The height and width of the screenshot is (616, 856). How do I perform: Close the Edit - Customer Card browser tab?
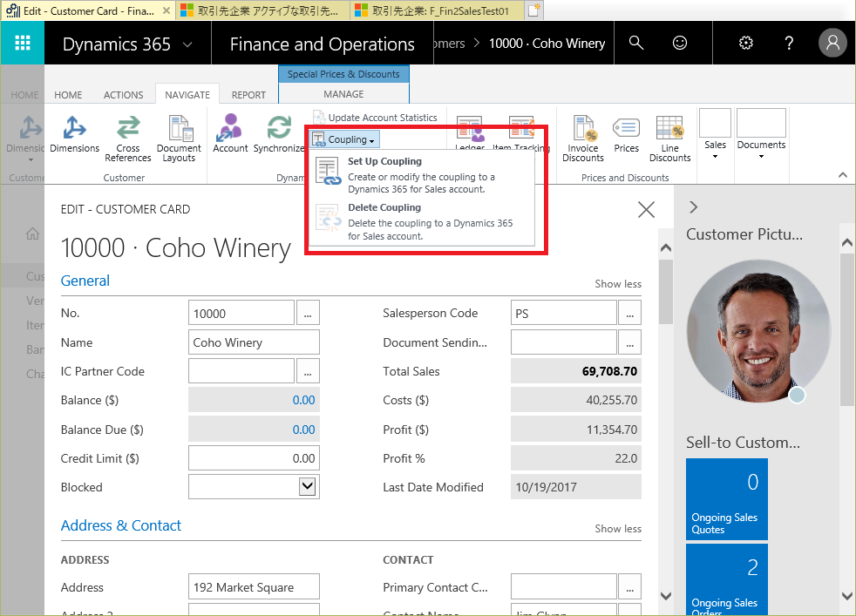point(166,10)
